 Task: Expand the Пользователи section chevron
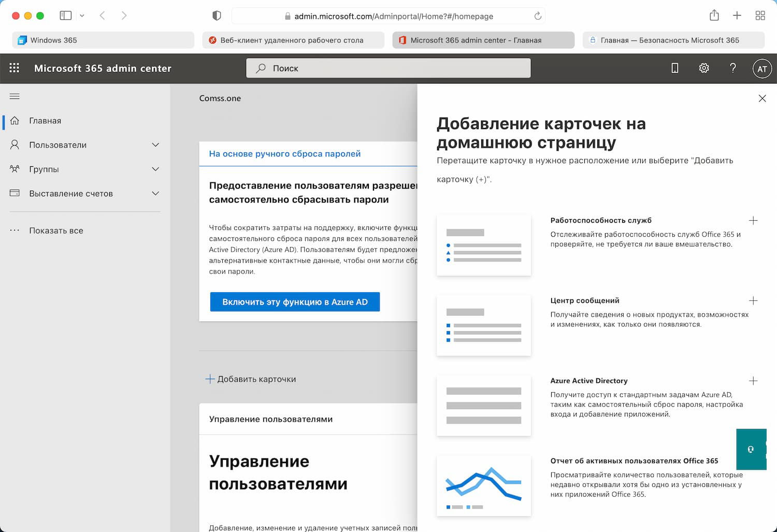[x=155, y=145]
